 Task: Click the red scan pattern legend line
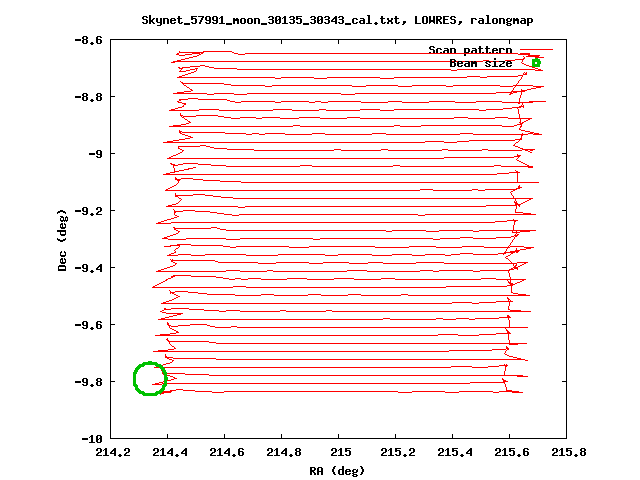(536, 50)
